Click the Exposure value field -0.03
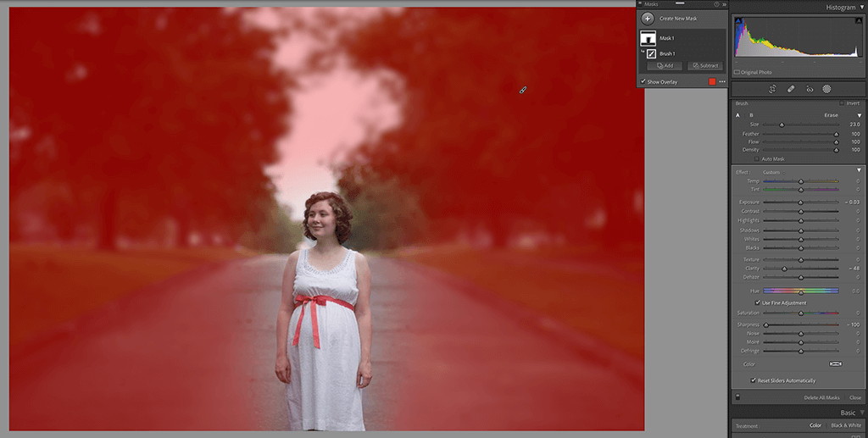 (x=853, y=202)
